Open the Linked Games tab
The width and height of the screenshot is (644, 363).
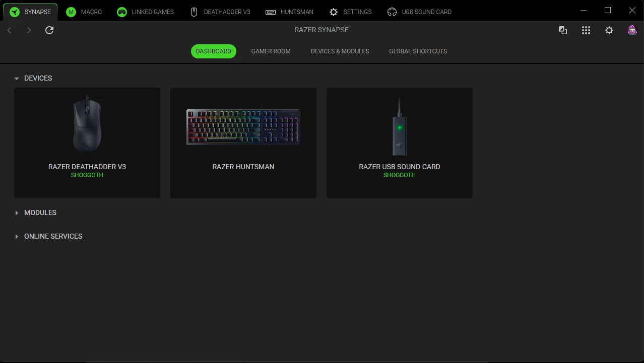coord(146,12)
